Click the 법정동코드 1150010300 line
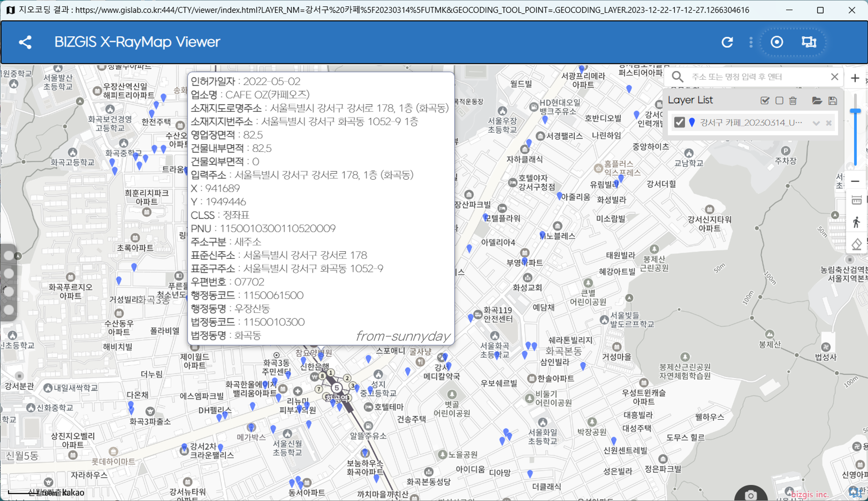This screenshot has height=501, width=868. [x=248, y=322]
